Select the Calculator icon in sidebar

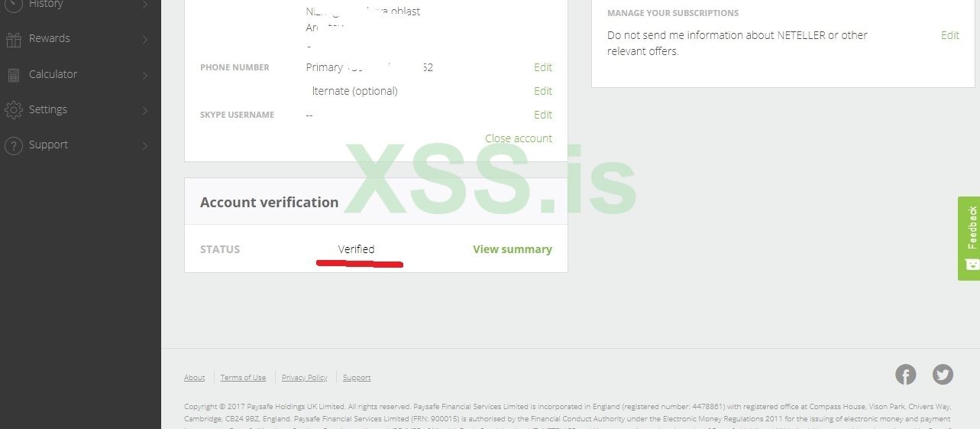(x=13, y=75)
